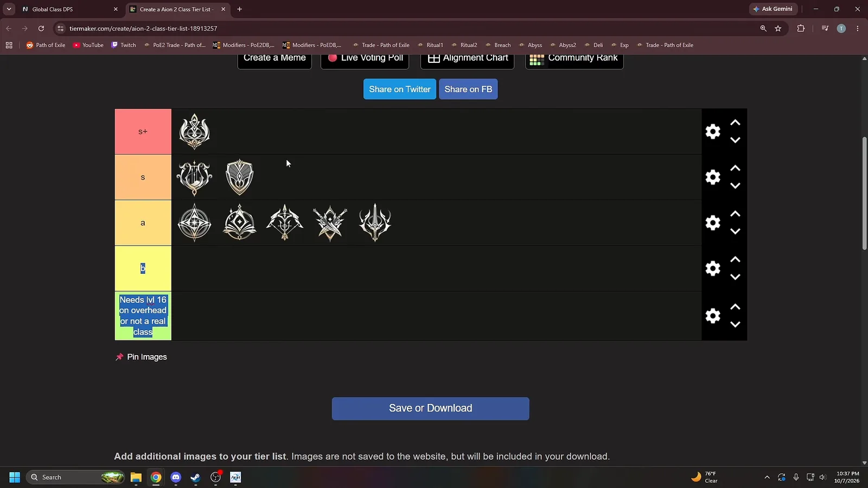The width and height of the screenshot is (868, 488).
Task: Open a new browser tab
Action: pyautogui.click(x=240, y=9)
